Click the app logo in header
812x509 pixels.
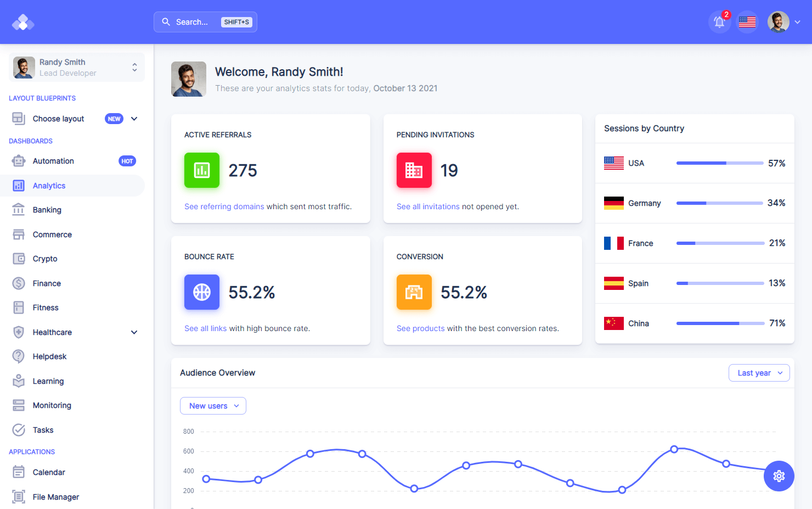(x=23, y=22)
